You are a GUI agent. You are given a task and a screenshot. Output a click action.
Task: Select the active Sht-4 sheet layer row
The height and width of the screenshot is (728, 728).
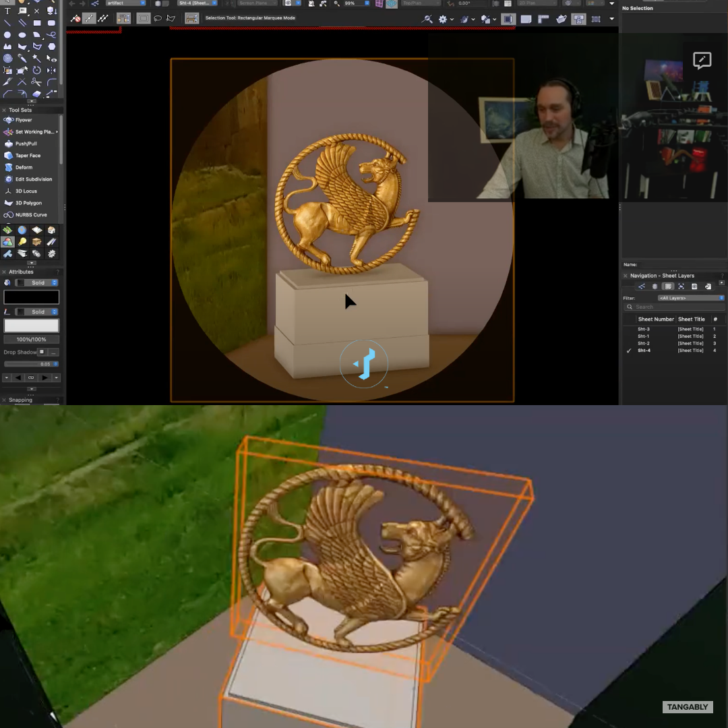pyautogui.click(x=673, y=351)
